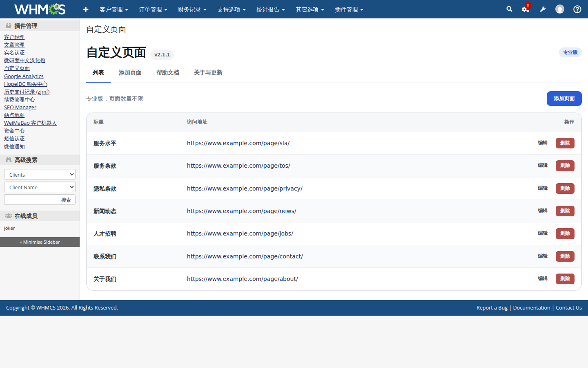Click the WHMCS logo
Viewport: 588px width, 368px height.
(x=40, y=9)
